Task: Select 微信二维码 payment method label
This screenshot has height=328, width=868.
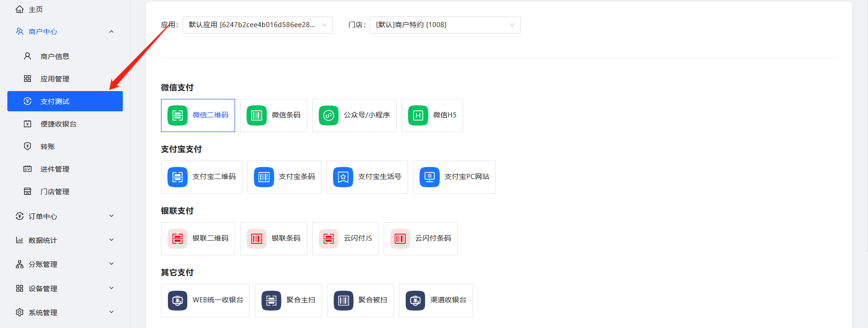Action: (x=210, y=115)
